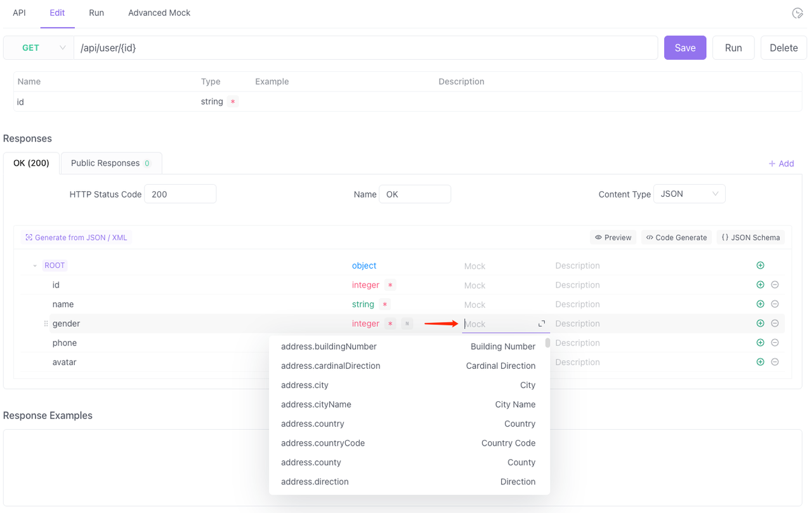Open the Public Responses tab
Screen dimensions: 812x513
point(110,163)
